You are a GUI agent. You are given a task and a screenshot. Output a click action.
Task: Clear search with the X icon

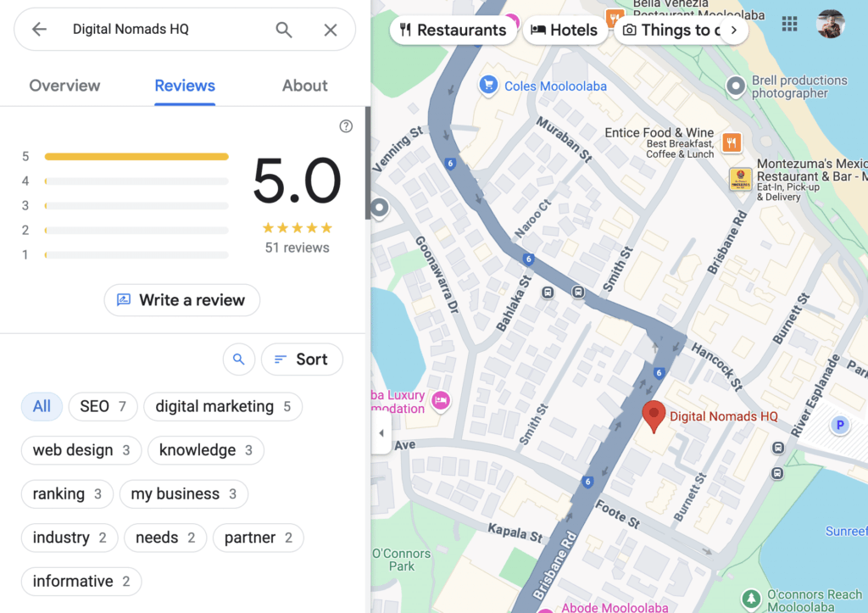[x=331, y=30]
